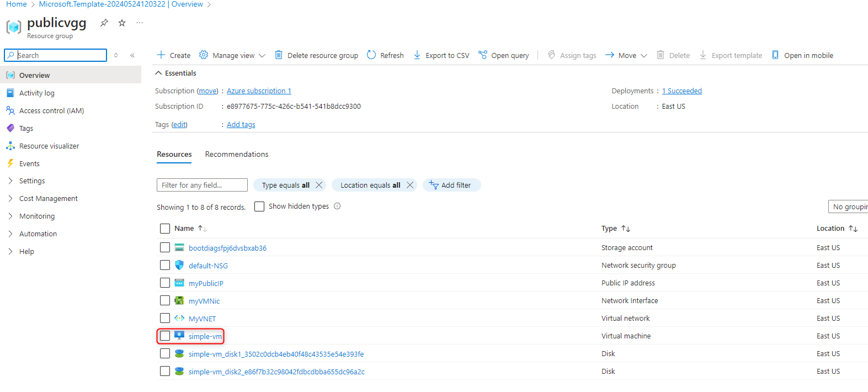Favorite publicvgg with the star icon
The height and width of the screenshot is (392, 868).
122,23
